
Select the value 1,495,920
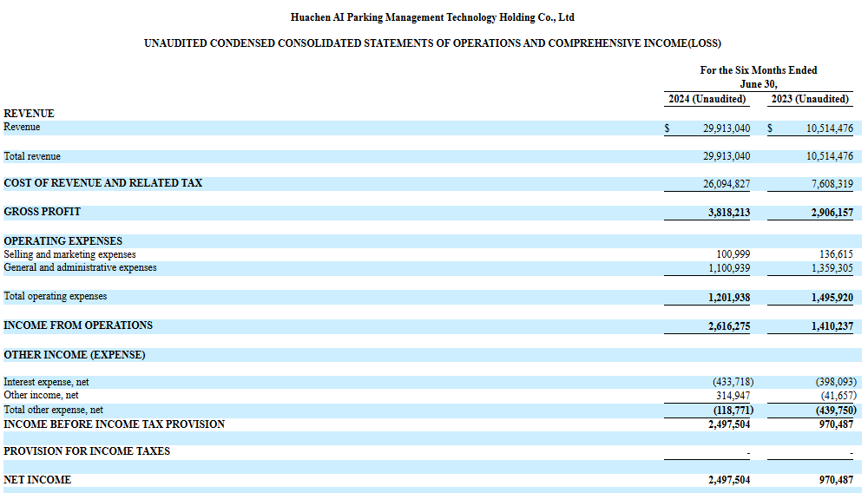click(832, 298)
